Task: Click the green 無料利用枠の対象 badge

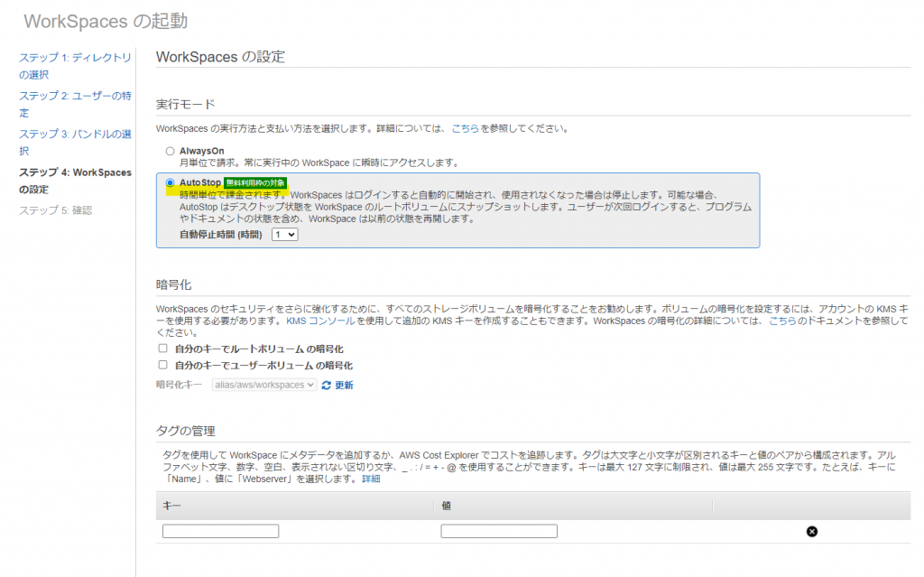Action: (254, 182)
